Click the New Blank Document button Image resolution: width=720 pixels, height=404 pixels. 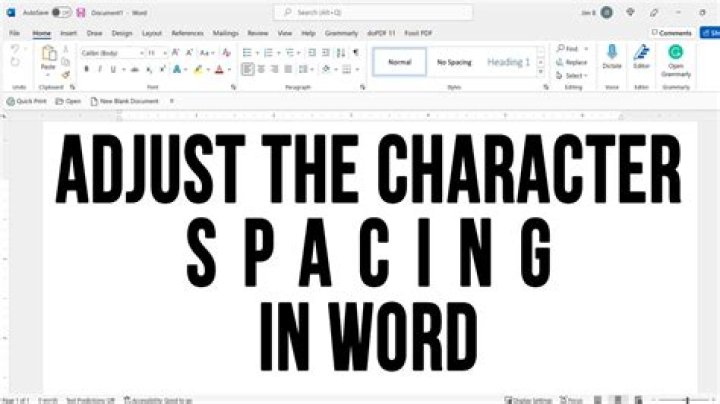click(125, 101)
